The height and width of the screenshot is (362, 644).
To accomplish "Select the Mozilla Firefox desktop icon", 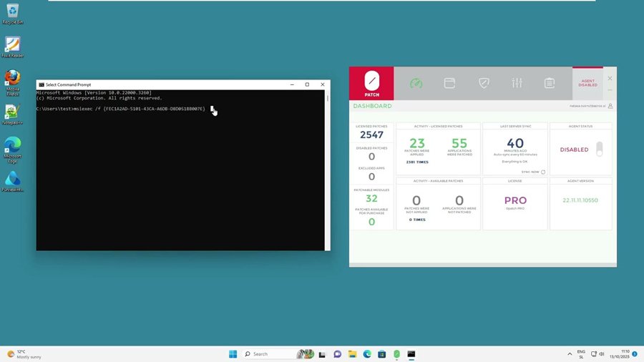I will (13, 83).
